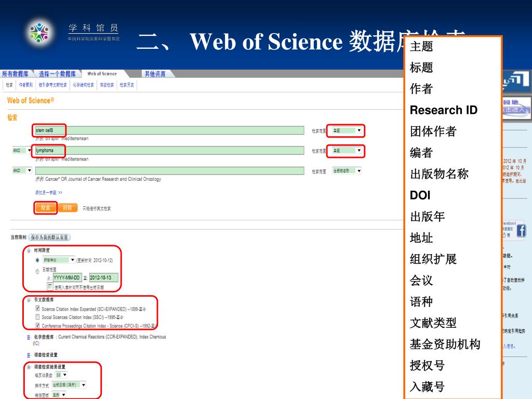
Task: Open the AND operator dropdown for third row
Action: (22, 170)
